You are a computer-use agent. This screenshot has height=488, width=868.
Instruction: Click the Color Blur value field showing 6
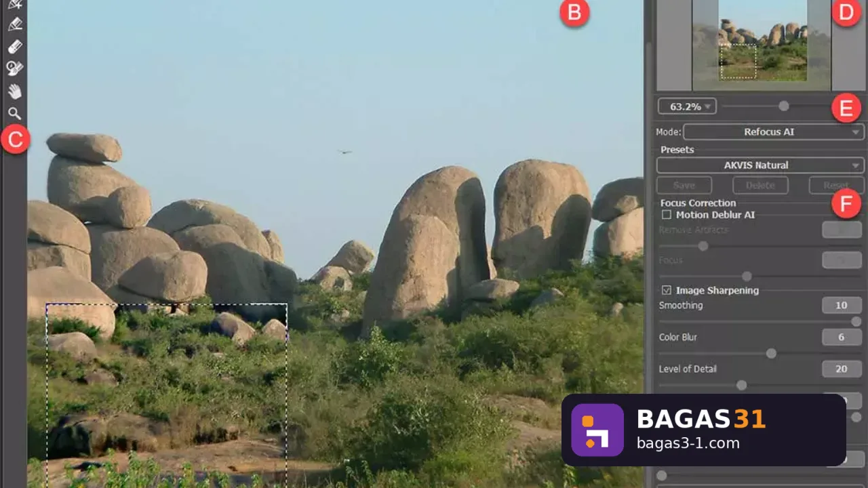[x=842, y=337]
